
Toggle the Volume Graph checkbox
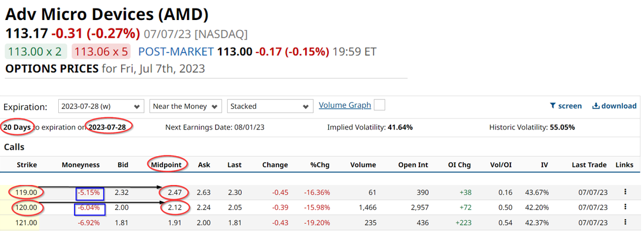pyautogui.click(x=379, y=105)
